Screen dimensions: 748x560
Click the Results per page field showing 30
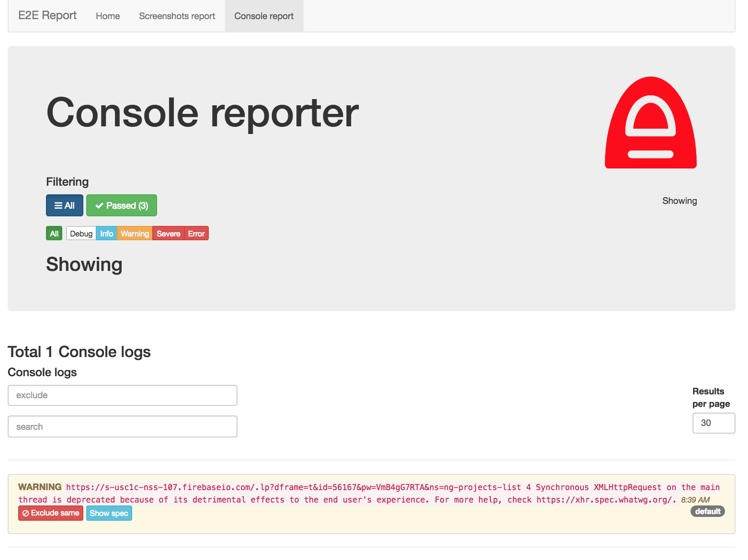714,423
